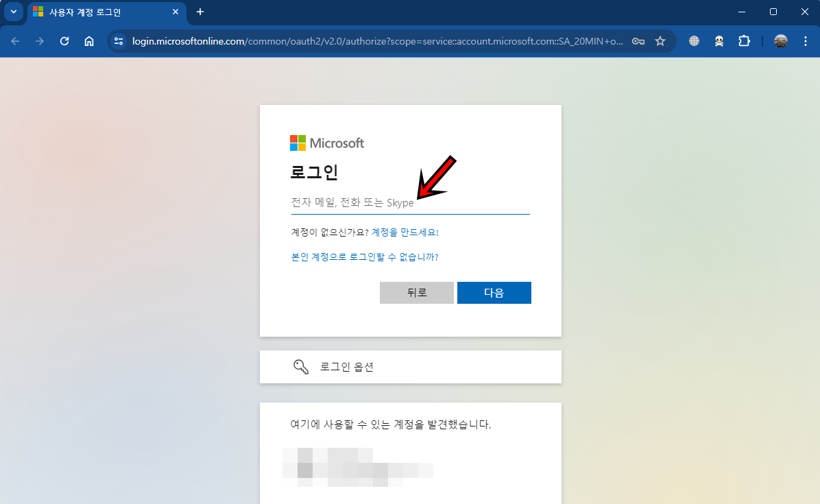Click the address bar URL
This screenshot has height=504, width=820.
click(377, 41)
